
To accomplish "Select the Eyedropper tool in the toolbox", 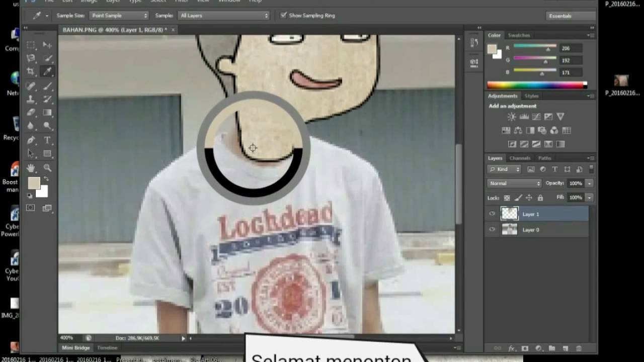I will (x=47, y=72).
